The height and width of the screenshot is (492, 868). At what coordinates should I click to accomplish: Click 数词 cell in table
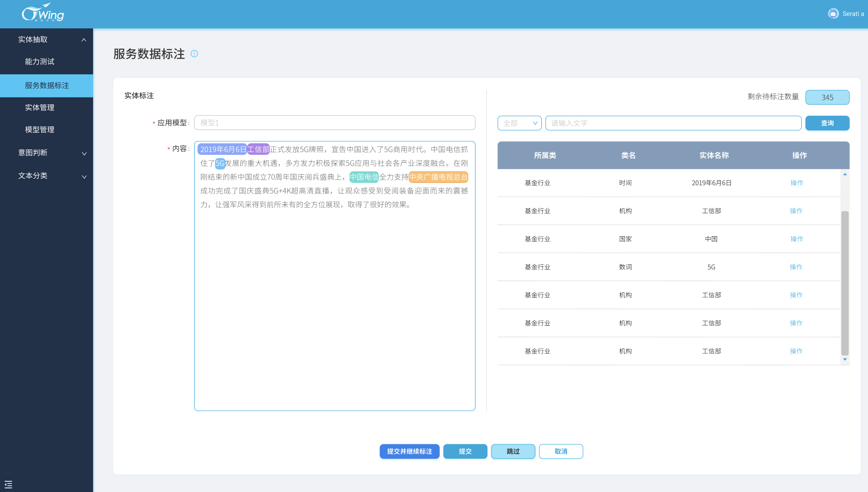coord(625,267)
